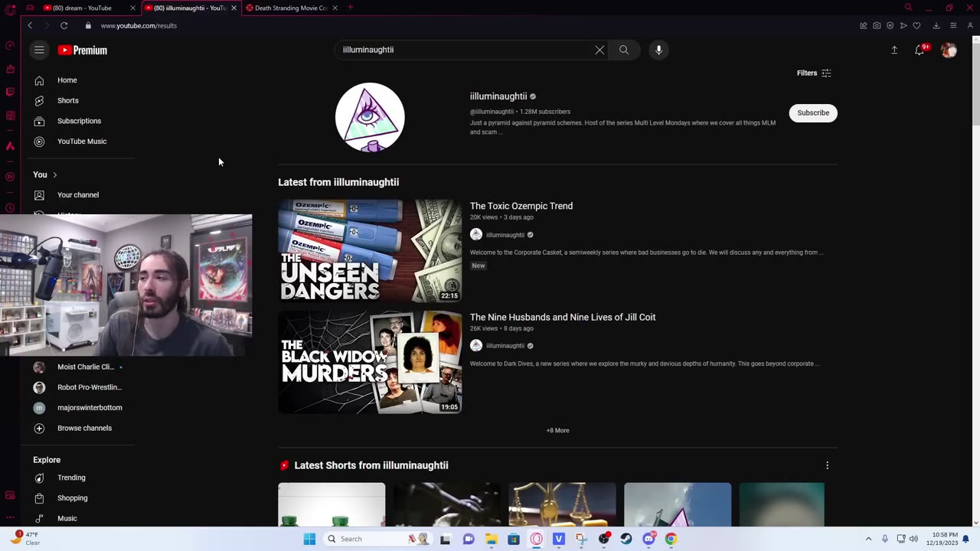Submit search with the magnifying glass button
980x551 pixels.
624,50
